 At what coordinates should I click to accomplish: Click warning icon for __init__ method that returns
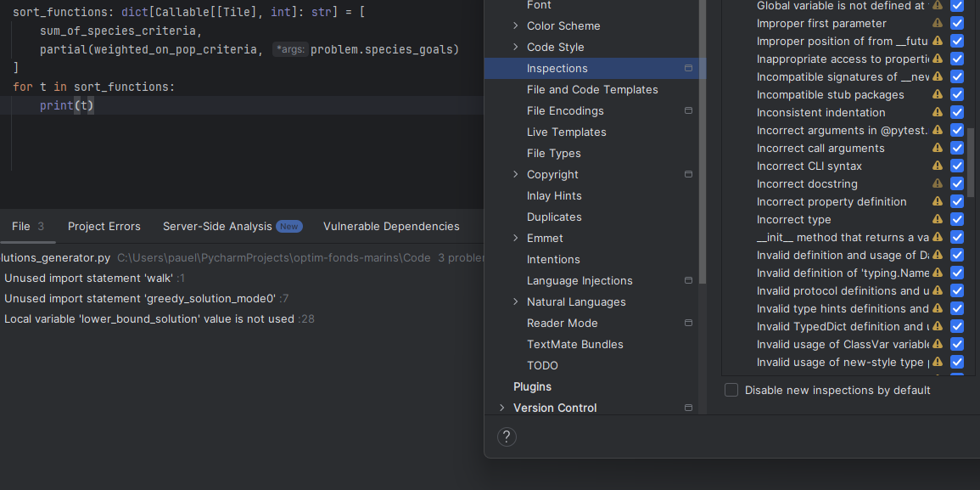[938, 237]
